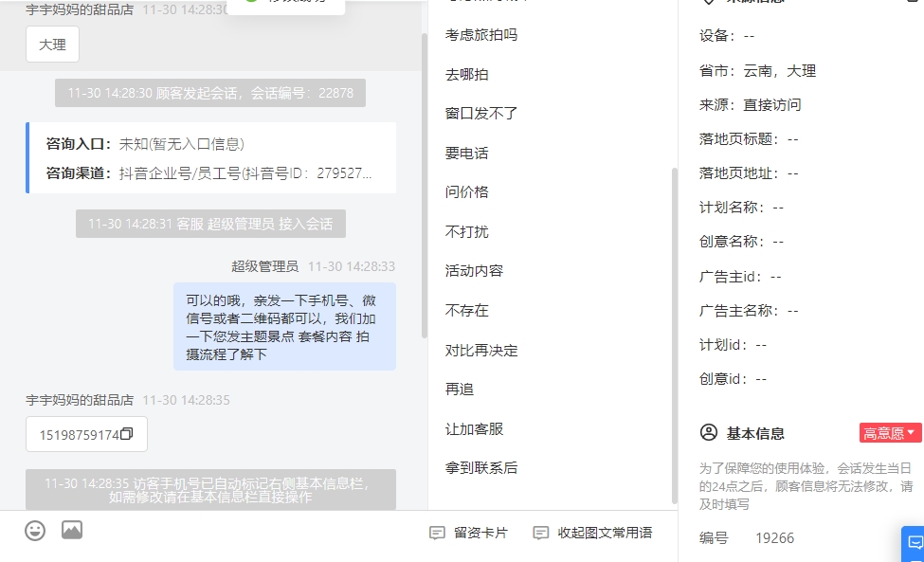
Task: Click the 创意名称 field
Action: tap(741, 242)
